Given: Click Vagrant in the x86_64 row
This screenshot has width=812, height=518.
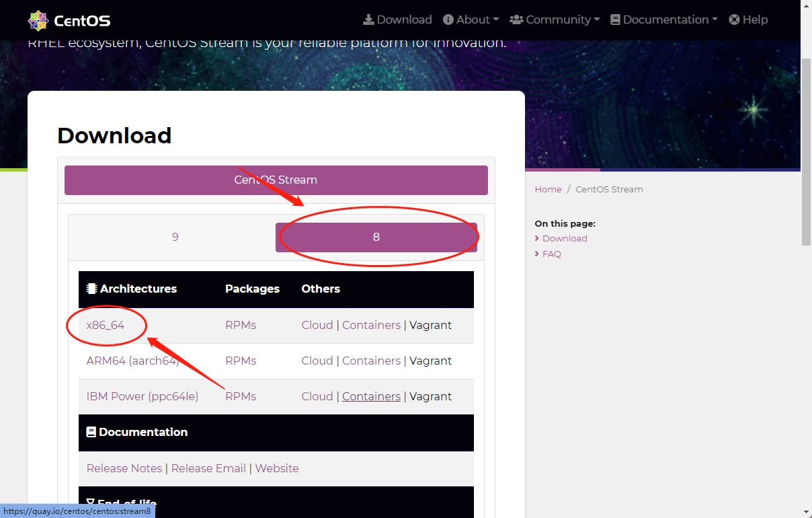Looking at the screenshot, I should coord(430,325).
